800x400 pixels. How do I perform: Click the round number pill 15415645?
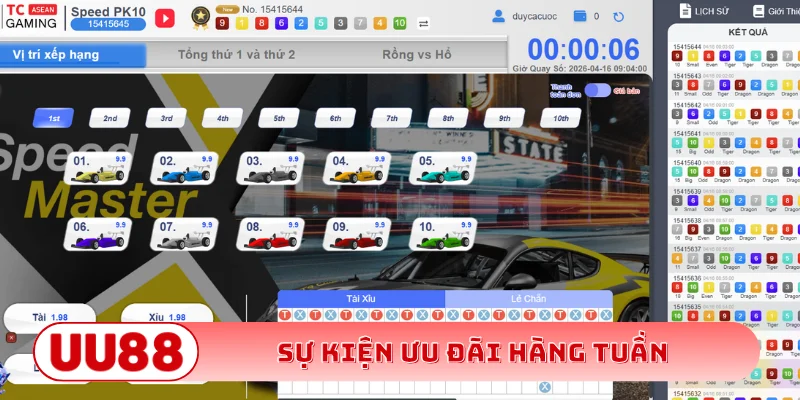pyautogui.click(x=108, y=24)
